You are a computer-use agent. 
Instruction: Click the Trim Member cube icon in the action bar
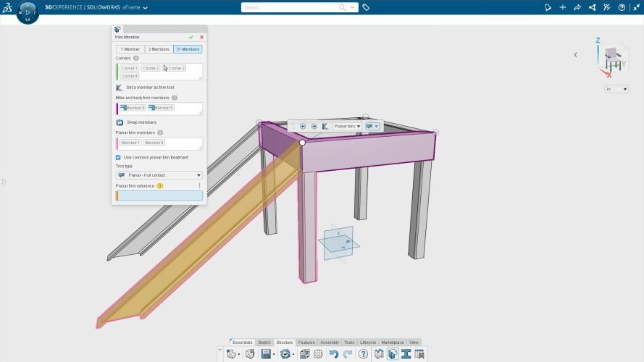(393, 354)
